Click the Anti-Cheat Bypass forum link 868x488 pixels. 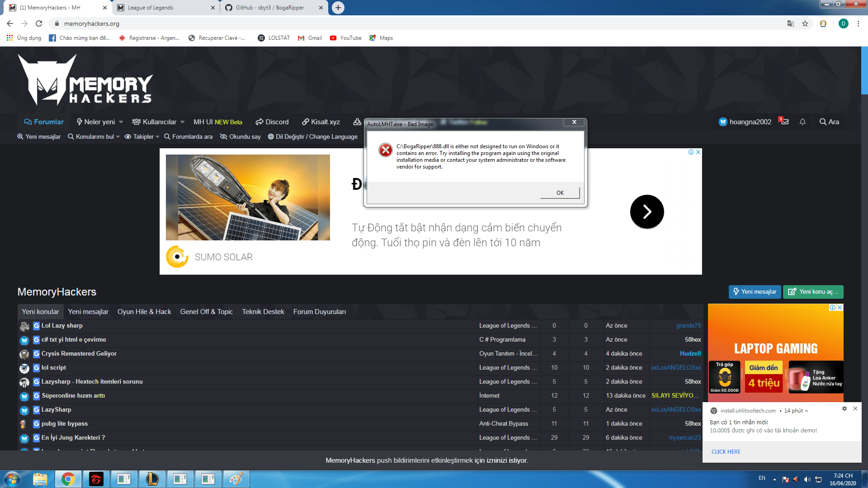[504, 424]
